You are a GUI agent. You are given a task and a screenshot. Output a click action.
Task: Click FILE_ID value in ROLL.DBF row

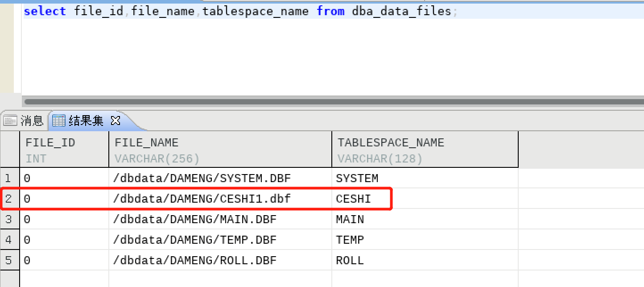click(64, 260)
